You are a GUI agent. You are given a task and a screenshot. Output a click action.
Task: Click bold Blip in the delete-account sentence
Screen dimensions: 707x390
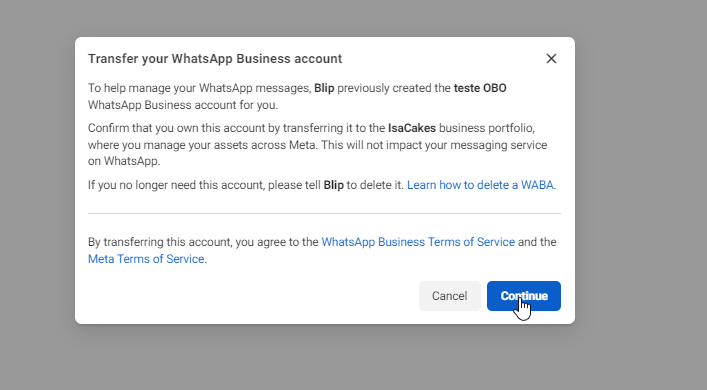(x=333, y=185)
